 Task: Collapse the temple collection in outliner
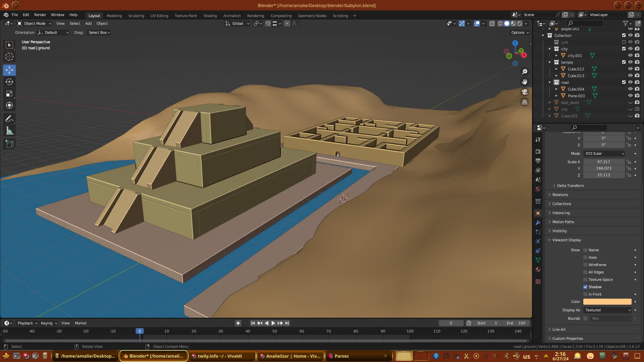pos(550,62)
